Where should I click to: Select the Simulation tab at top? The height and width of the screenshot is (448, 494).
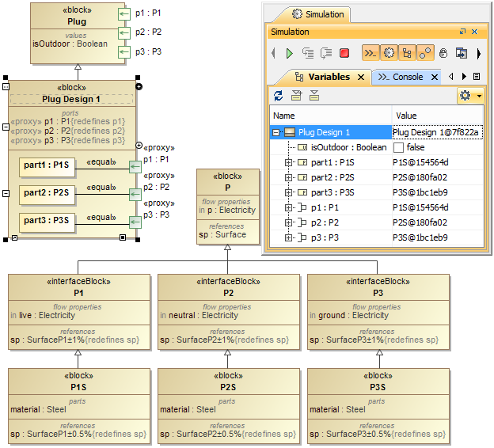[x=318, y=14]
